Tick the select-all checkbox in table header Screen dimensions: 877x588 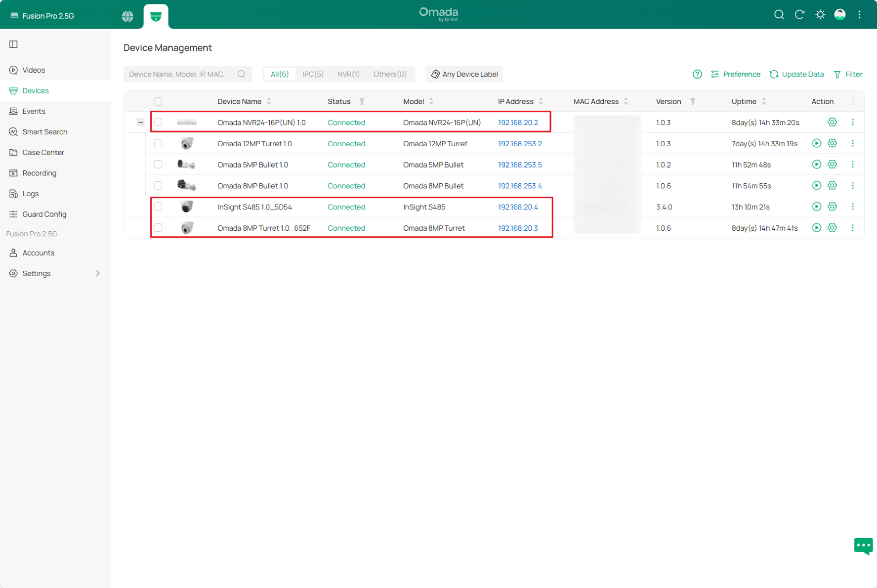[158, 101]
